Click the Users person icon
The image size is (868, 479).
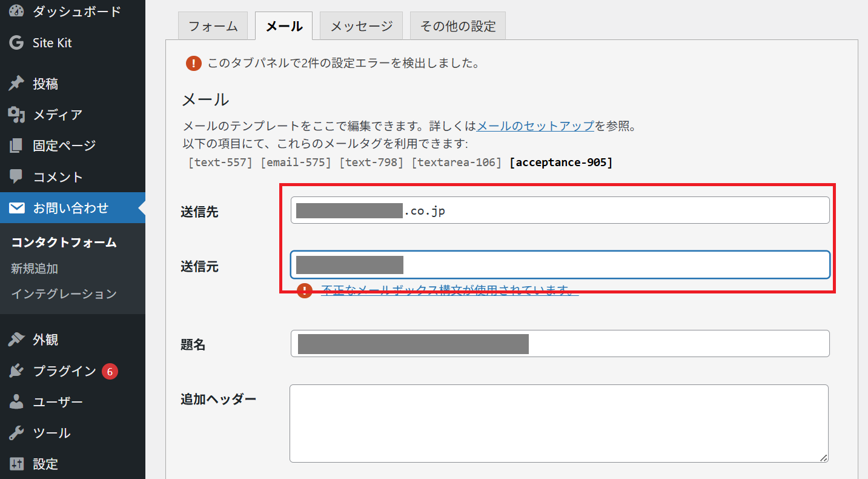[16, 402]
